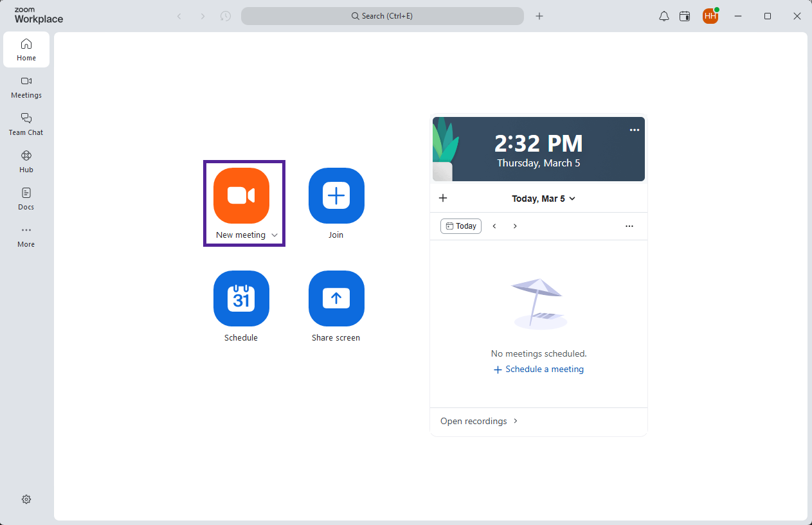Click the Search bar at the top
812x525 pixels.
coord(382,16)
